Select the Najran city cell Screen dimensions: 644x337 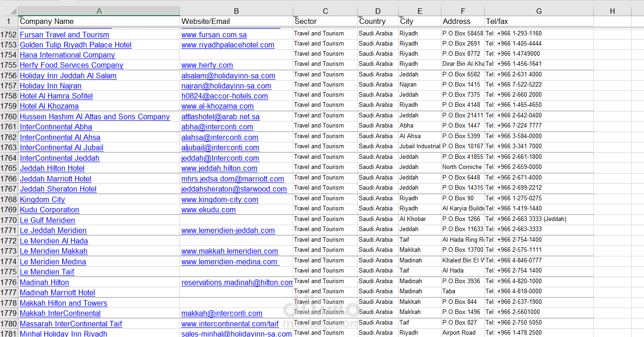408,85
